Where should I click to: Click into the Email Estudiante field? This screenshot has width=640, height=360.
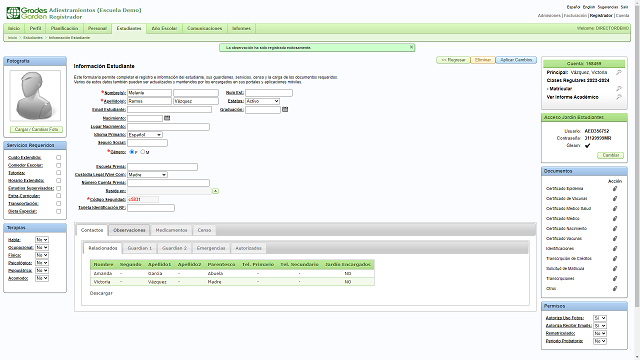tap(169, 109)
